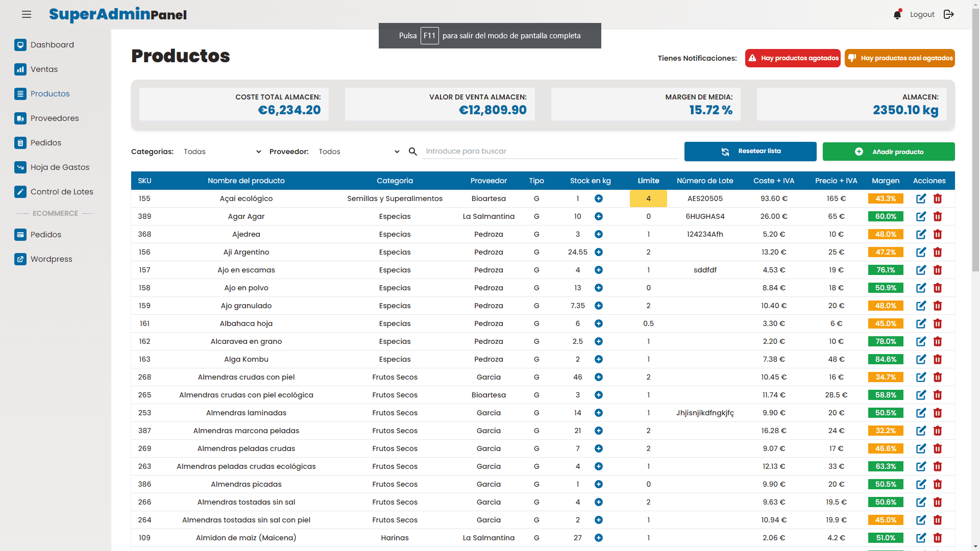The image size is (980, 551).
Task: Click the Almendras crudas con piel name
Action: (x=246, y=377)
